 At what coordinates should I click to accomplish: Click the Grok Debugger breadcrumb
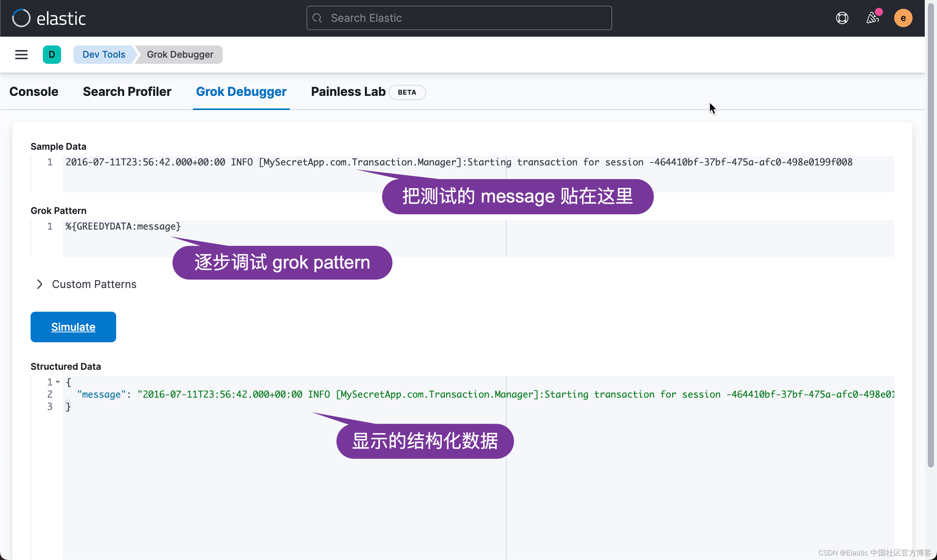(180, 55)
